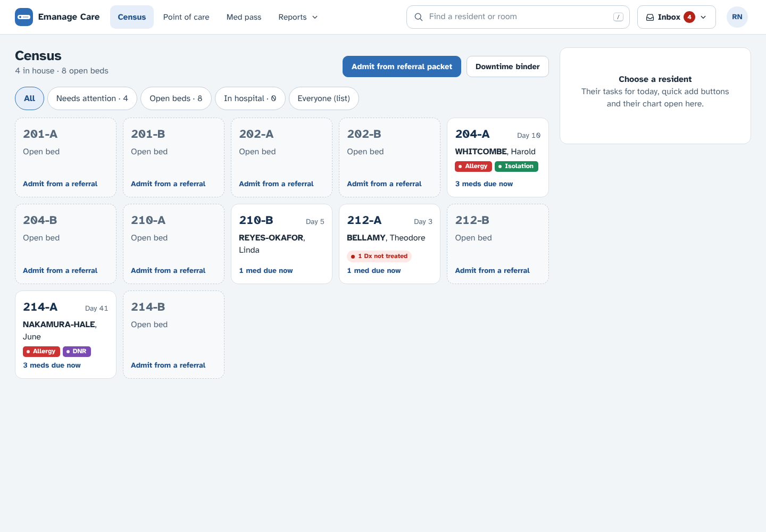
Task: Open 1 med due now for 212-A
Action: [374, 270]
